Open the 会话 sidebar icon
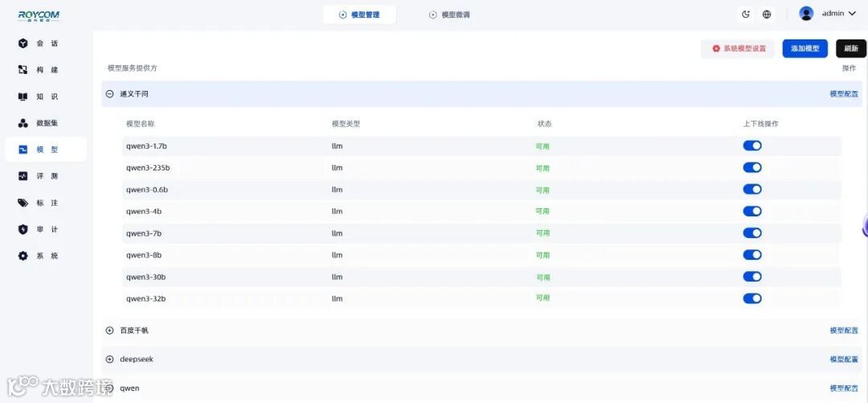The image size is (868, 403). click(x=23, y=43)
